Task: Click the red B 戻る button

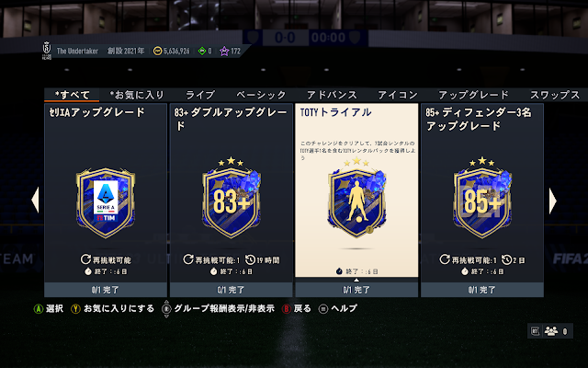Action: click(286, 309)
